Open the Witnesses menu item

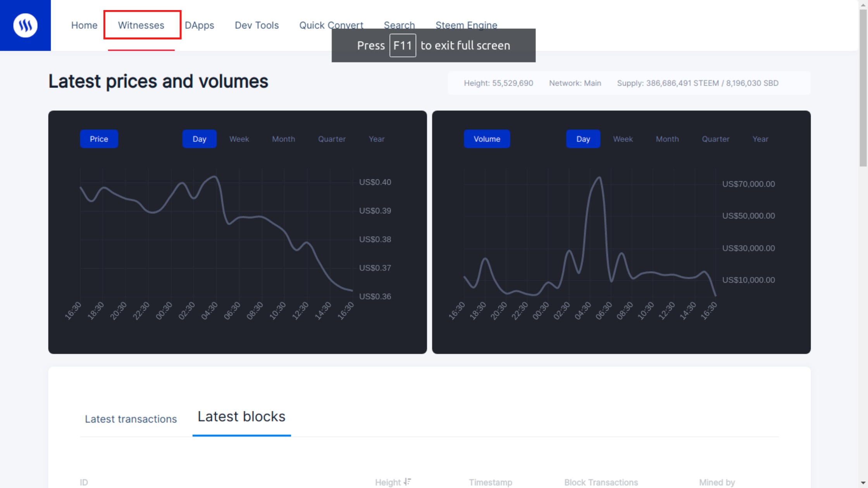[x=141, y=25]
